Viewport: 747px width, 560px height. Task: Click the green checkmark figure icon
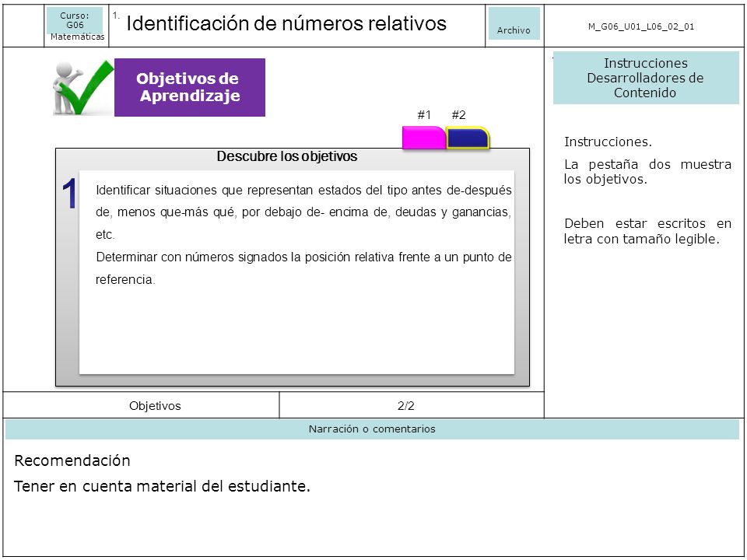tap(83, 88)
